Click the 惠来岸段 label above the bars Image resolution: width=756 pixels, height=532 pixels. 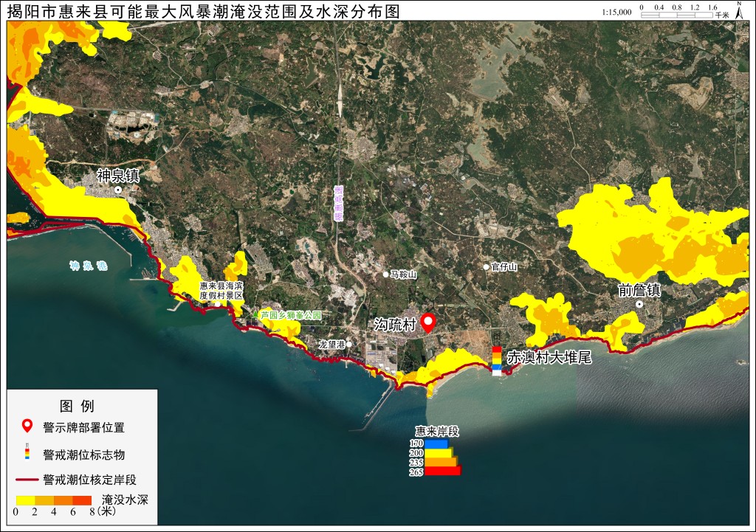tap(437, 432)
